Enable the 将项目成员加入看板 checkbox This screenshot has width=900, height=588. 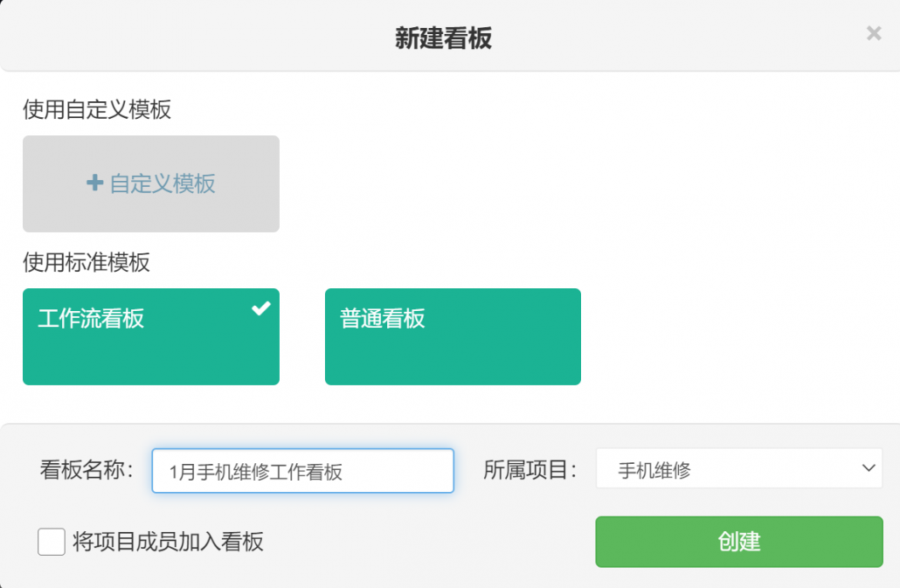pos(52,542)
